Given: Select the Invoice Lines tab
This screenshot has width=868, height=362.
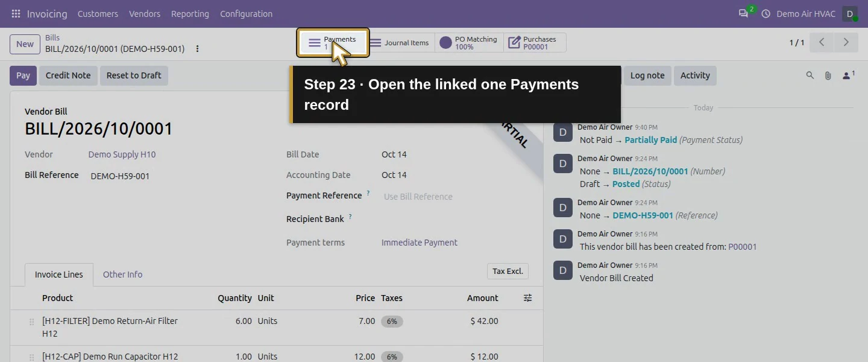Looking at the screenshot, I should 59,275.
